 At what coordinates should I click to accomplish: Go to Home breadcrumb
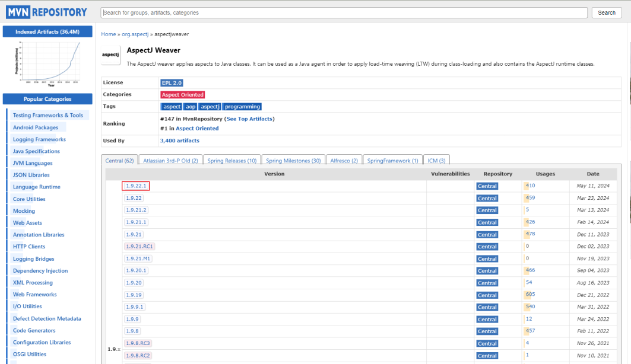coord(108,34)
